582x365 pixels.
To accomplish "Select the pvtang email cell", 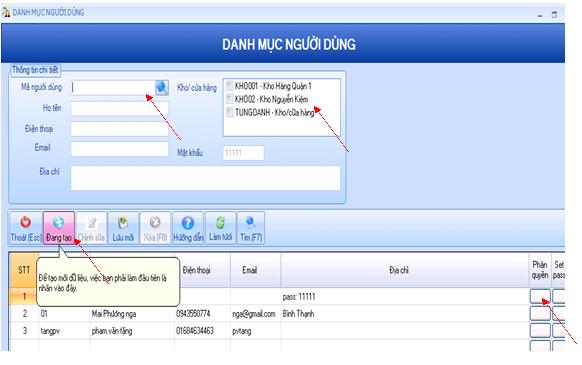I will pos(255,331).
